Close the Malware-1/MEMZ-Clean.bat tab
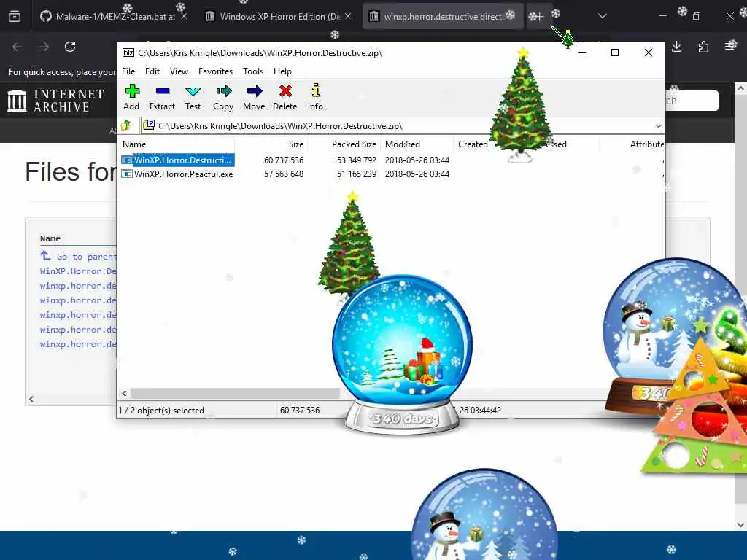The image size is (747, 560). [x=184, y=17]
